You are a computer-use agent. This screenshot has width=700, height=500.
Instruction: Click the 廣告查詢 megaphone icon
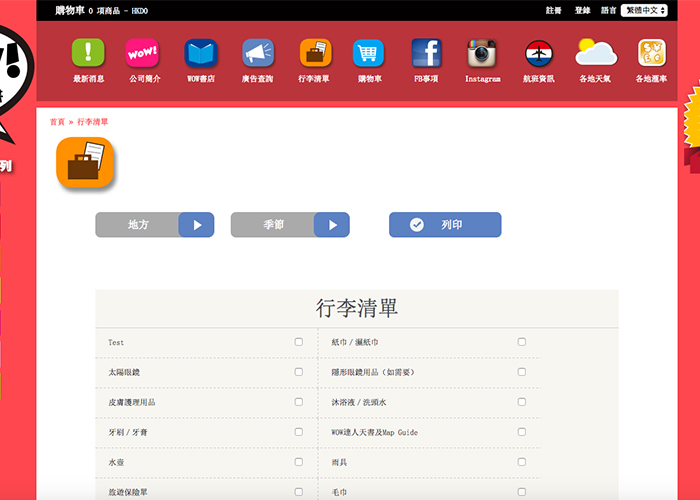pyautogui.click(x=257, y=53)
